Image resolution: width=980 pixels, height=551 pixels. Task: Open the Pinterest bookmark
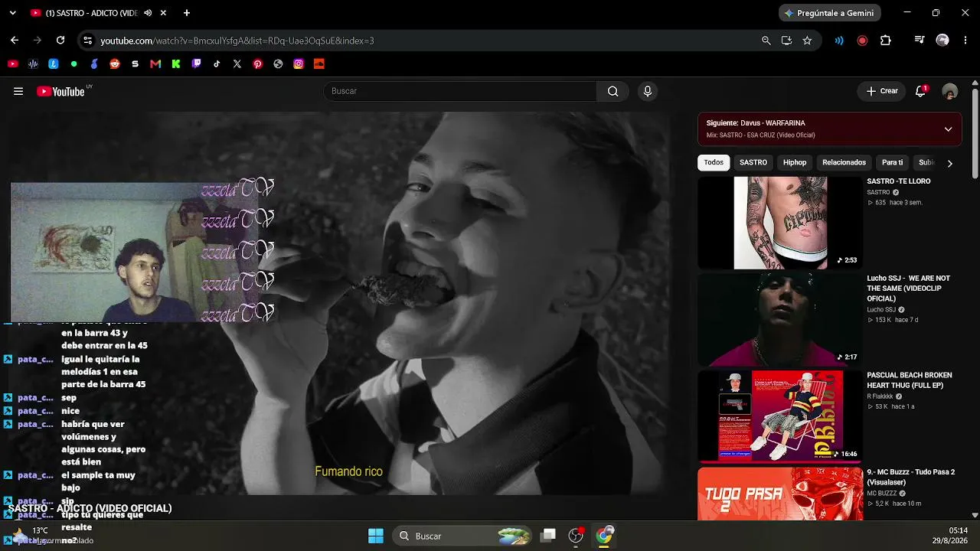[x=258, y=64]
